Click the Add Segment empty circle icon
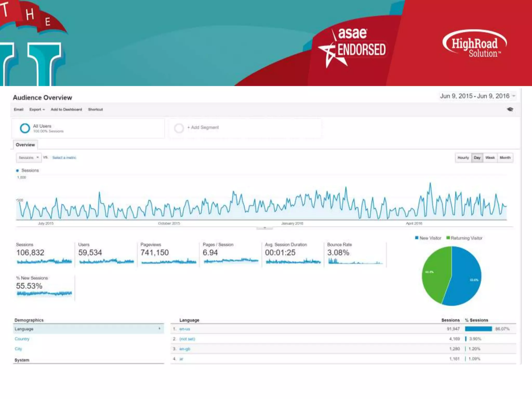Viewport: 532px width, 399px height. click(x=179, y=128)
